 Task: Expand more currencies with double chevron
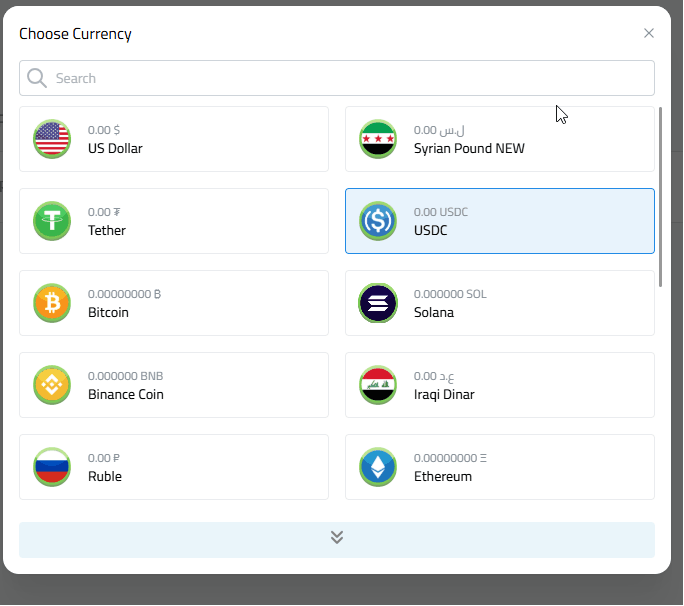pos(337,540)
